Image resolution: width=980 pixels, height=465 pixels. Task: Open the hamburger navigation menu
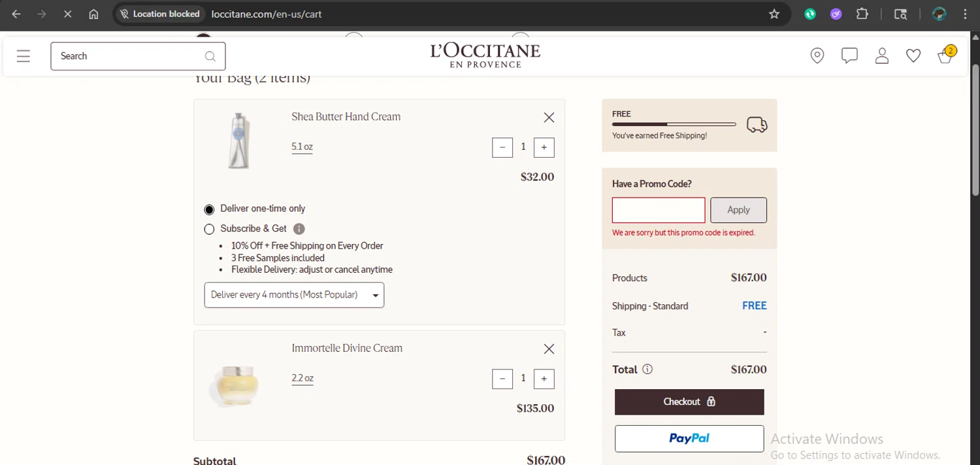[x=24, y=56]
